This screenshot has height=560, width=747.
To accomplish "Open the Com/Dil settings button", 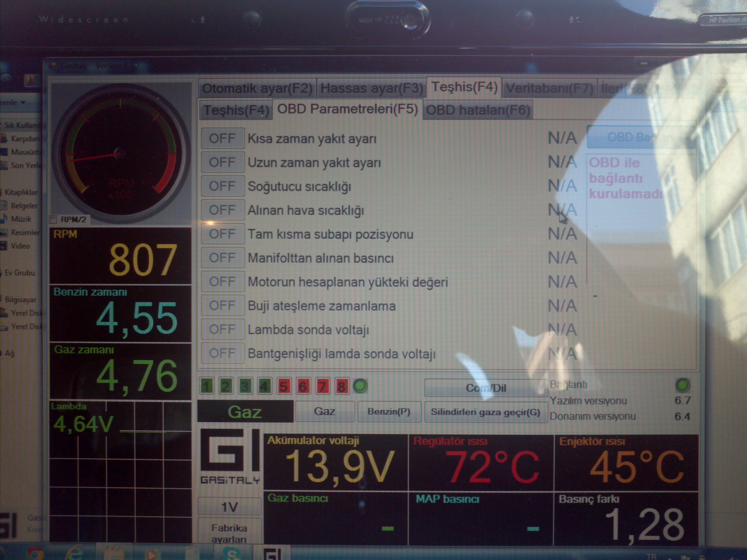I will 486,388.
